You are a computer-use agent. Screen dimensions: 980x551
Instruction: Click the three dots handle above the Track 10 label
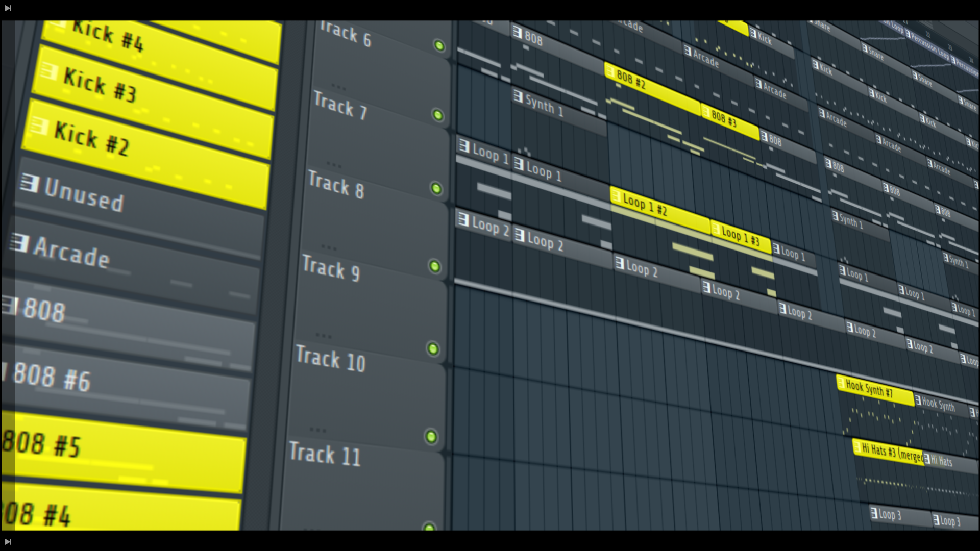click(323, 336)
